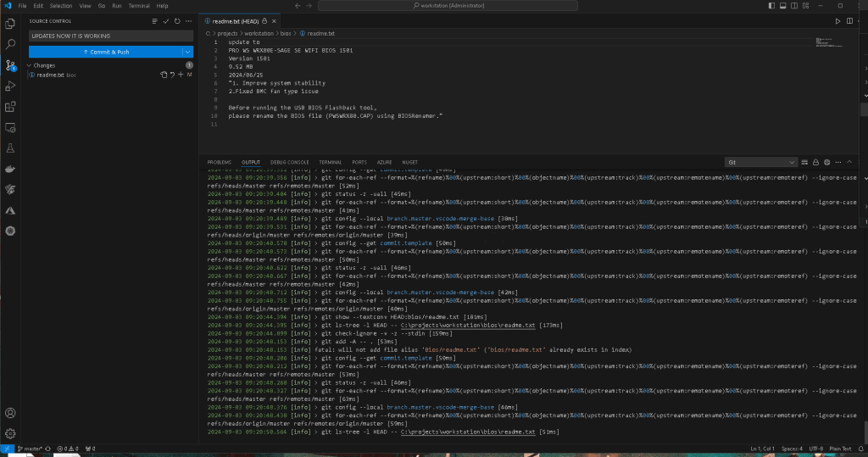The image size is (868, 457).
Task: Switch to the Ports panel tab
Action: pos(359,162)
